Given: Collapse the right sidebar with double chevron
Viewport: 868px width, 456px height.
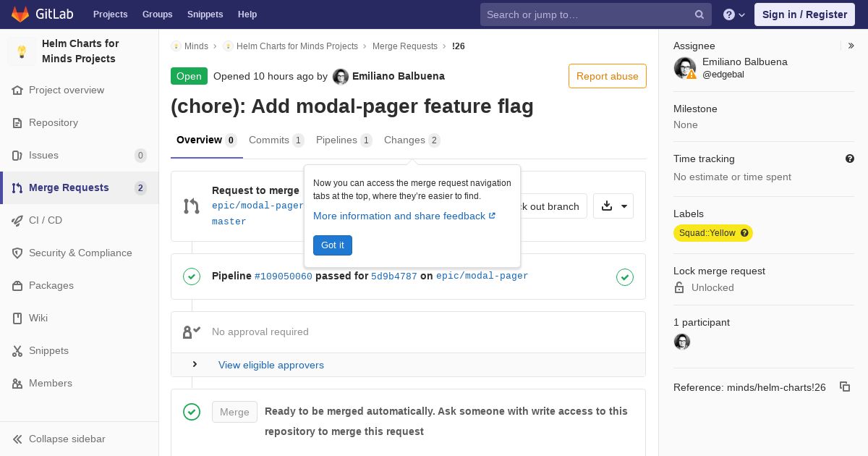Looking at the screenshot, I should pos(851,46).
